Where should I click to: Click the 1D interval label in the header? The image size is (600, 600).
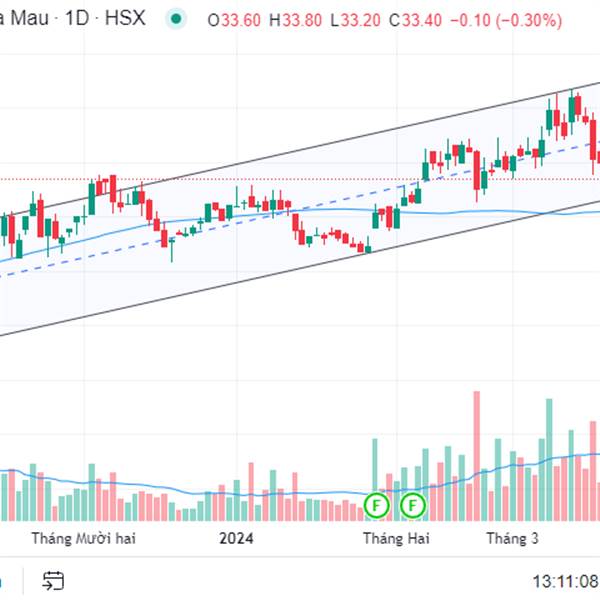coord(78,18)
